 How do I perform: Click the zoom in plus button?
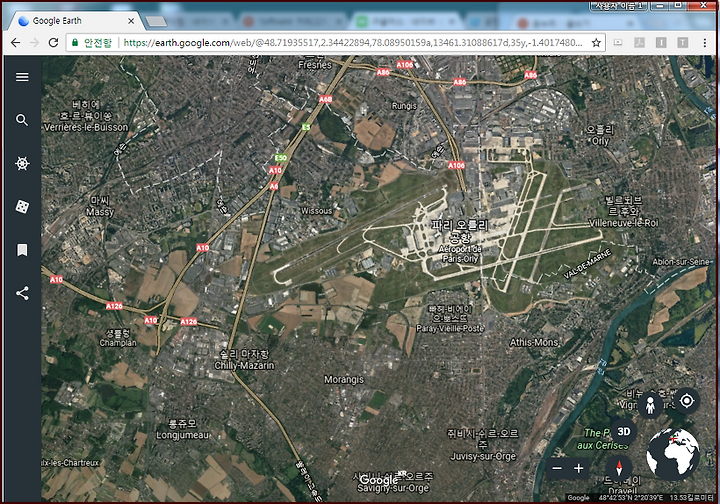pos(579,468)
